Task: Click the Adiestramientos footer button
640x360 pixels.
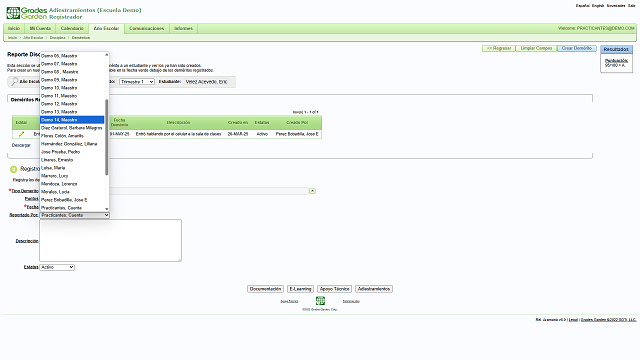Action: click(374, 289)
